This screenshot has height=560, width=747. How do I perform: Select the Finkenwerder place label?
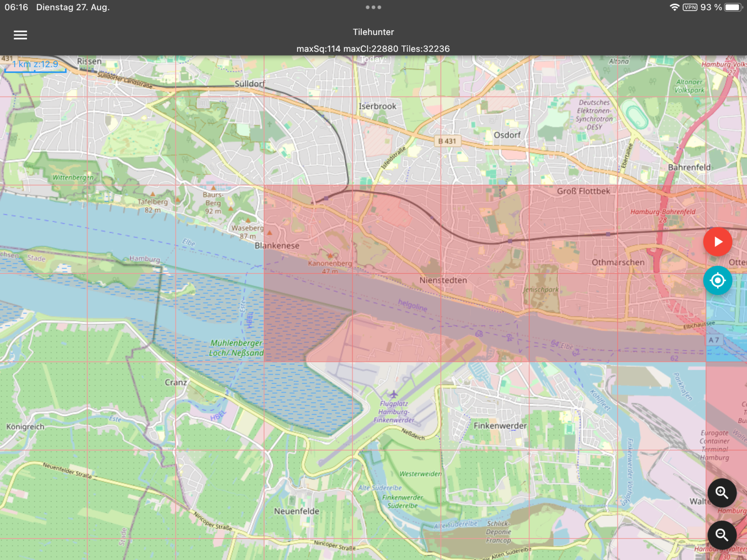point(500,426)
